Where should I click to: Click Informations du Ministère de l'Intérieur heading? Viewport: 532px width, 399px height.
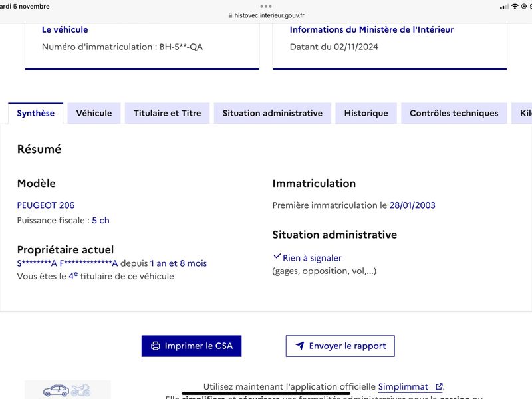pos(372,30)
